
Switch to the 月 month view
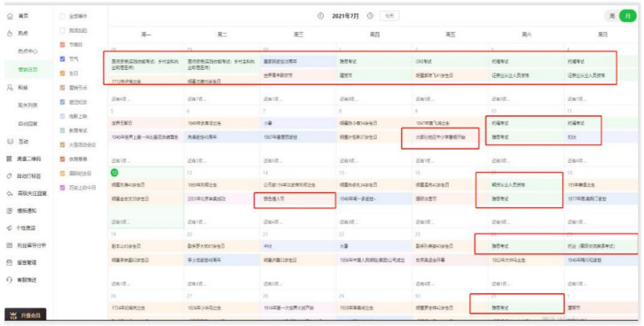[x=627, y=16]
